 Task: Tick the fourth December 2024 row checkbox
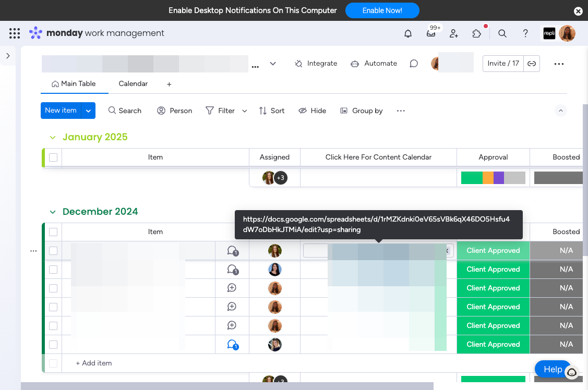click(x=53, y=307)
